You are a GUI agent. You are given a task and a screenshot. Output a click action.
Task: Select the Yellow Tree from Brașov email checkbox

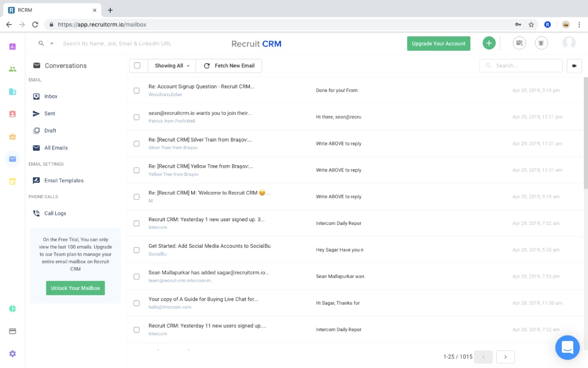tap(136, 170)
